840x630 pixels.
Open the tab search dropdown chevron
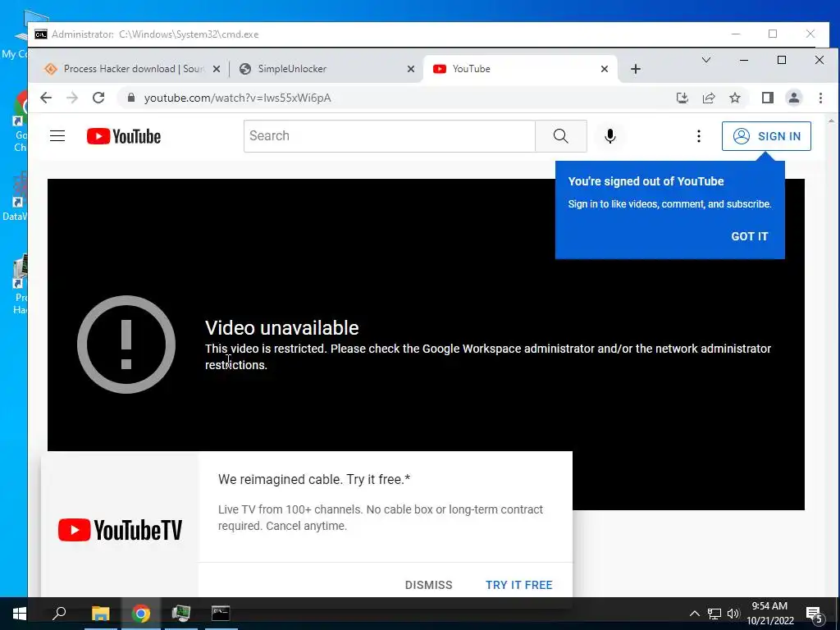[x=706, y=60]
